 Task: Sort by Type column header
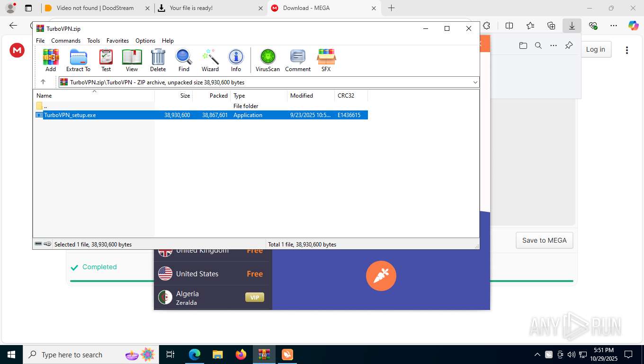(259, 95)
